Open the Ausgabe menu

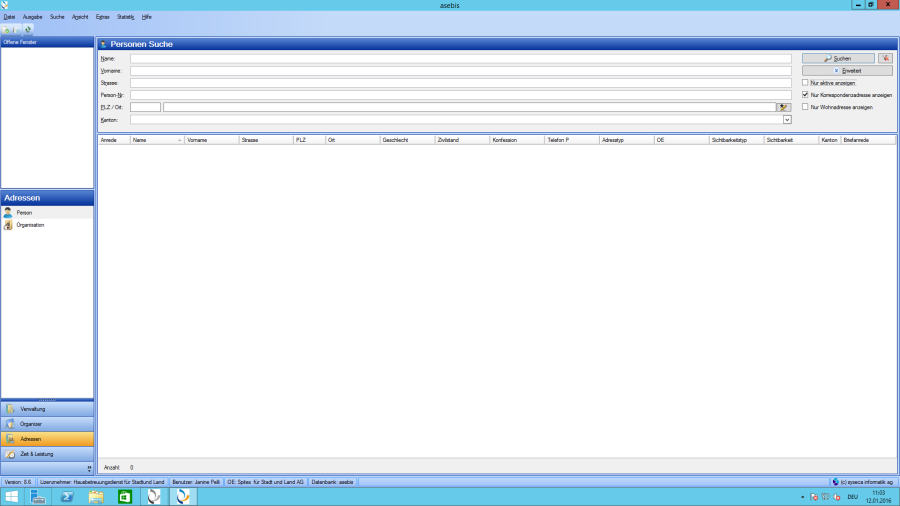click(32, 17)
